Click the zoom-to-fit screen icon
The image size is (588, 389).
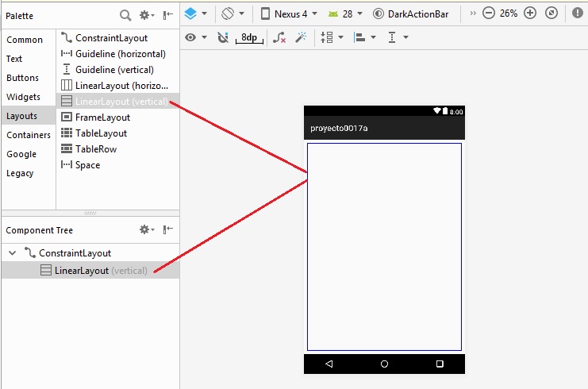pos(551,13)
